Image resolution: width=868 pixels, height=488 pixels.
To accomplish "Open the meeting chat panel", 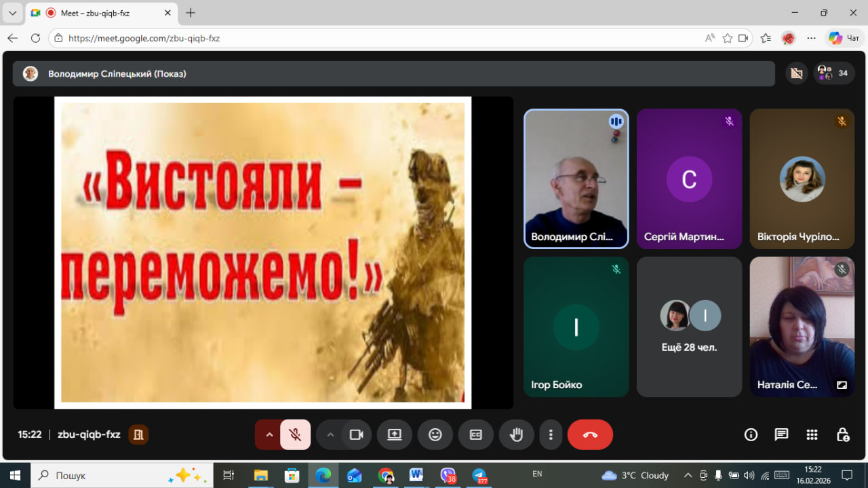I will point(781,435).
